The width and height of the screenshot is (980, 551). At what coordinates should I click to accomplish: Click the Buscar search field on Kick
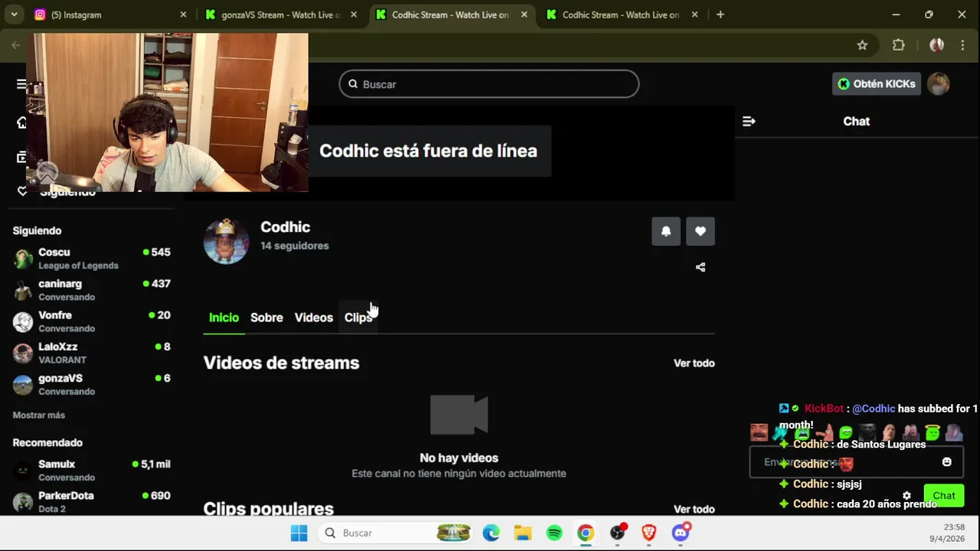click(x=489, y=84)
